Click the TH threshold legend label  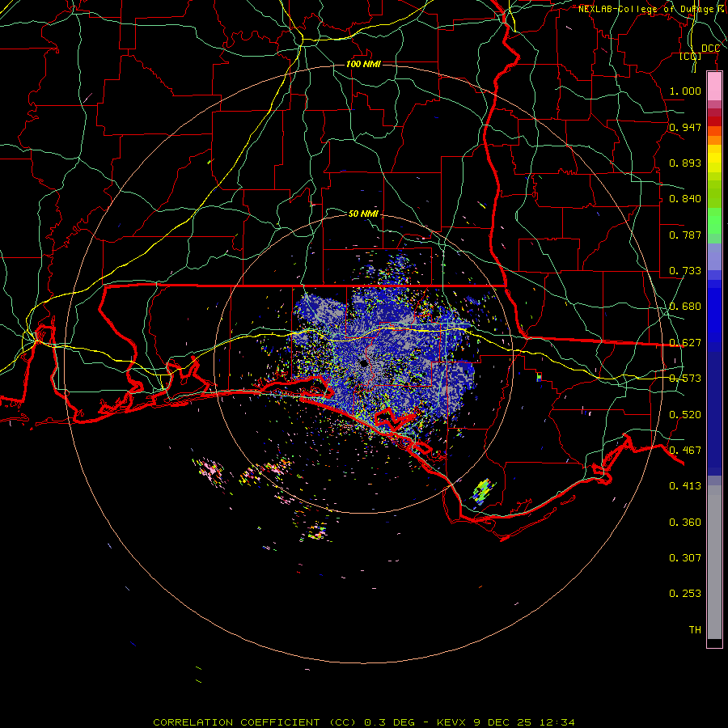tap(695, 630)
